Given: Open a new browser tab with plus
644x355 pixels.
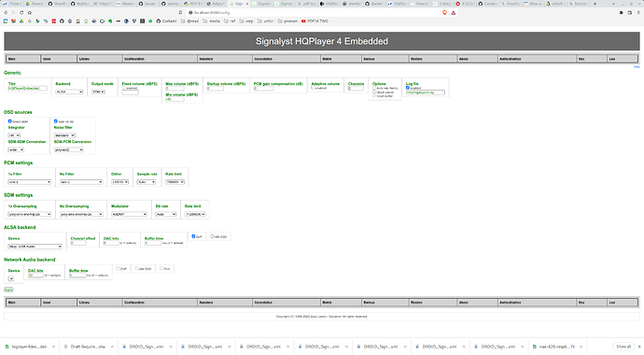Looking at the screenshot, I should point(595,4).
